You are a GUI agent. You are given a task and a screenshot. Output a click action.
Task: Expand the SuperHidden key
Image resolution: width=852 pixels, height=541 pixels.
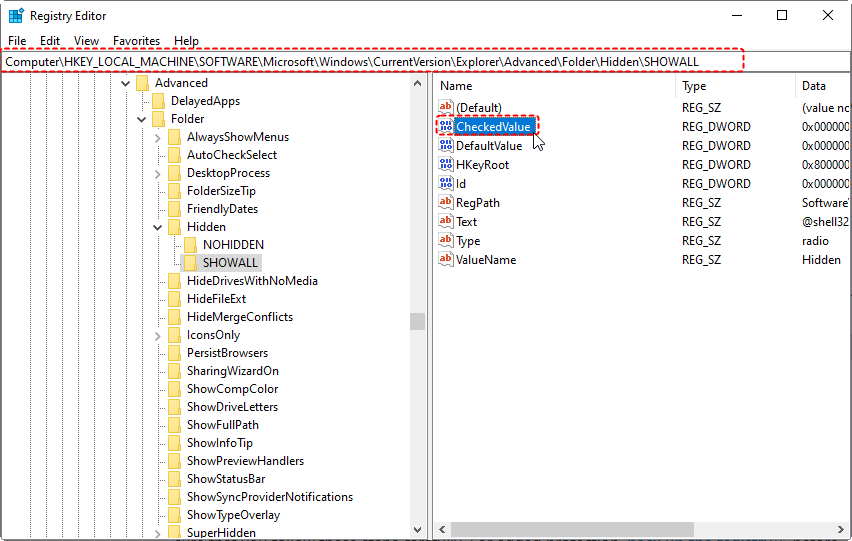click(x=158, y=533)
